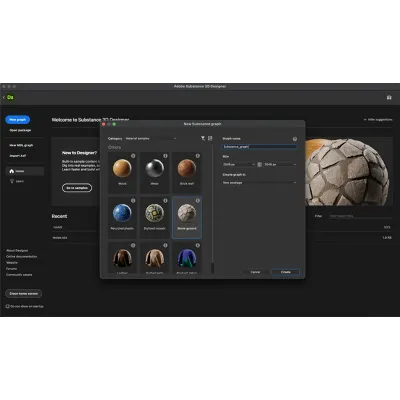Click the blue New graph button
Viewport: 400px width, 400px height.
click(18, 120)
